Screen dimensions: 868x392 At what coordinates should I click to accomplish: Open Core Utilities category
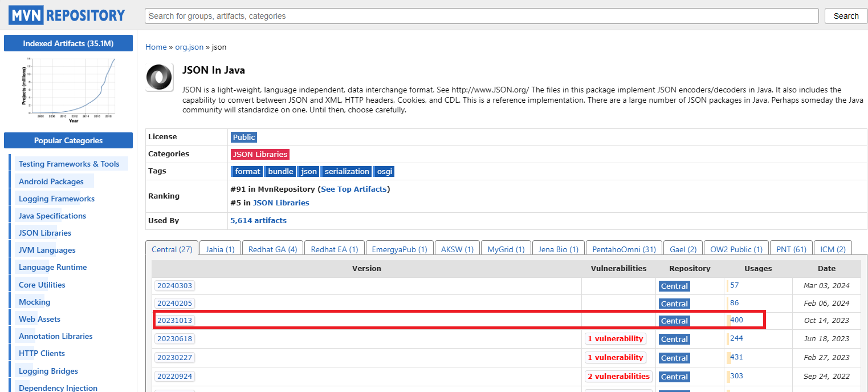pyautogui.click(x=42, y=285)
